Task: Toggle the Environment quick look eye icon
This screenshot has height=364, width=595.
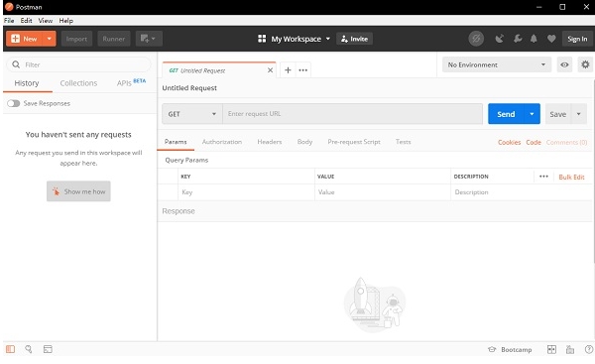Action: point(564,64)
